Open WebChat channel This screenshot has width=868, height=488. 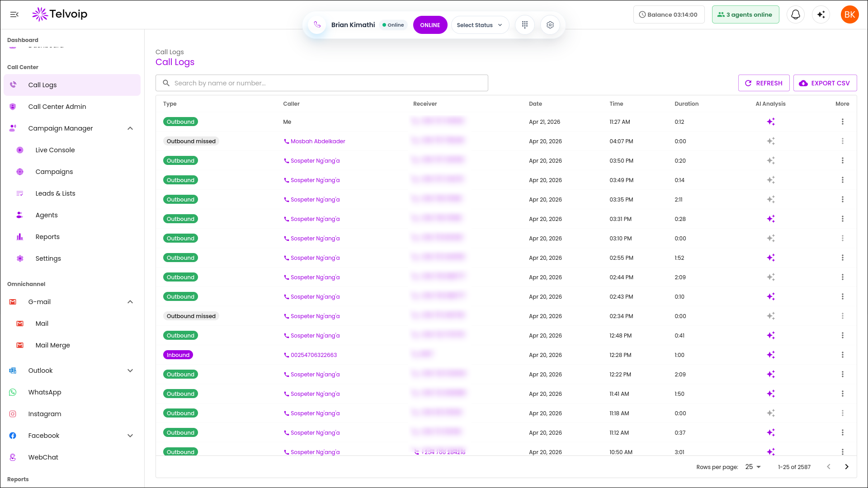point(72,457)
